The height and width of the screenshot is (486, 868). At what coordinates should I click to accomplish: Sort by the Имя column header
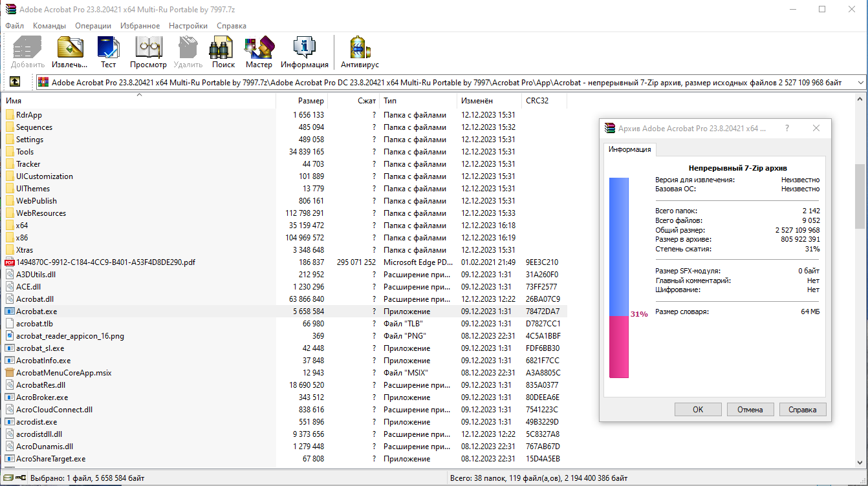click(x=139, y=101)
